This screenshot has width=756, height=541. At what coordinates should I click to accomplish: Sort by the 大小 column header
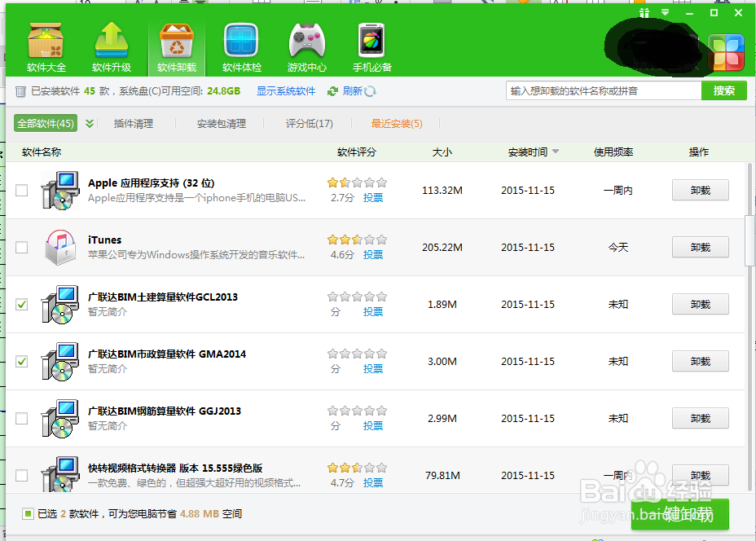[442, 152]
